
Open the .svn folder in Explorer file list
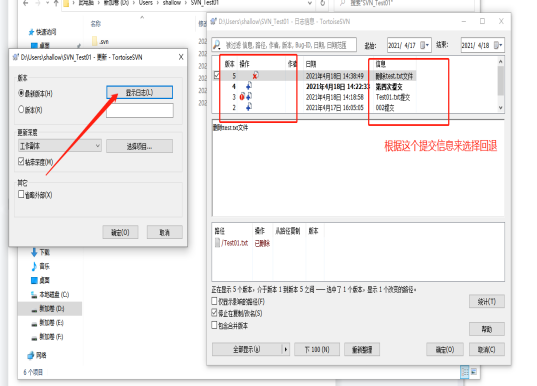click(x=101, y=41)
